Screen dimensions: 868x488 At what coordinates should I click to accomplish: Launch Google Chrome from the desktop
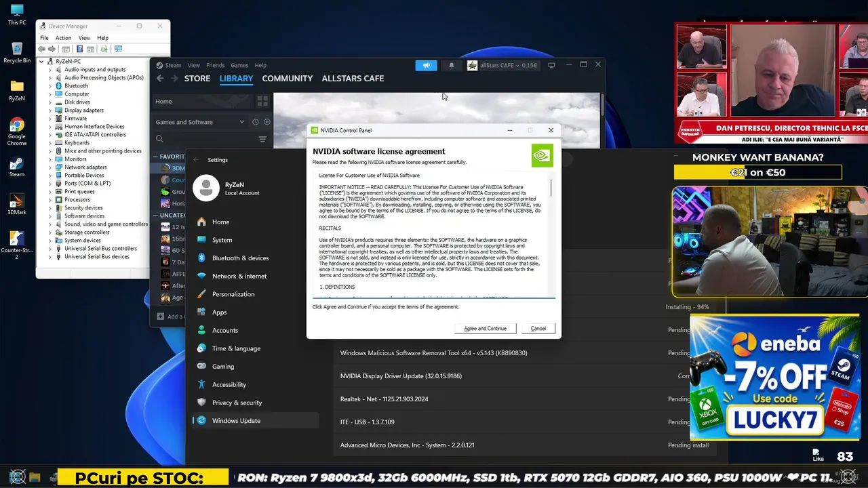point(17,131)
